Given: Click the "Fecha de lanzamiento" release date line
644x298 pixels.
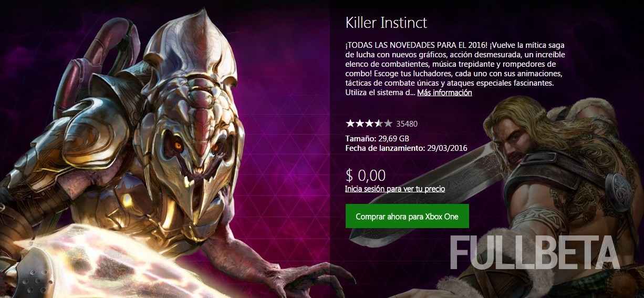Looking at the screenshot, I should (407, 148).
